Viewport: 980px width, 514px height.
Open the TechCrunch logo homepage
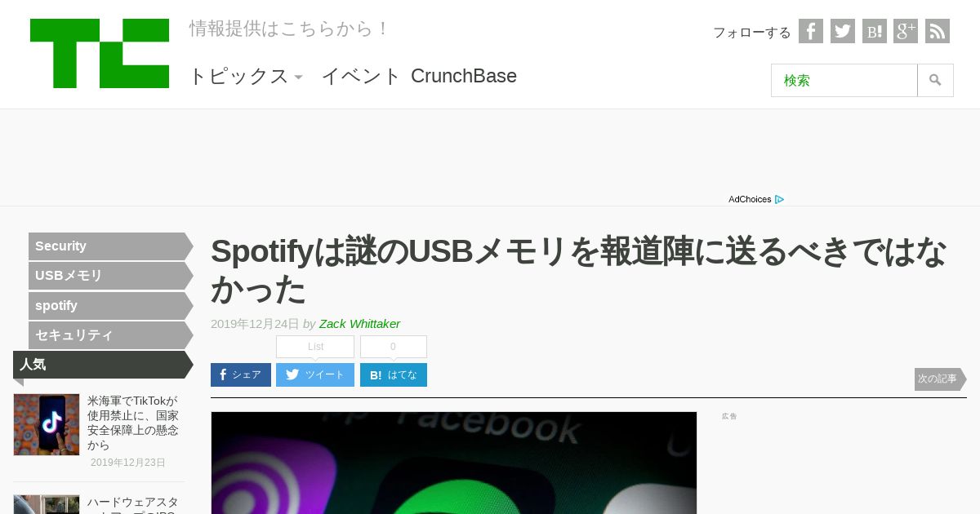point(100,53)
